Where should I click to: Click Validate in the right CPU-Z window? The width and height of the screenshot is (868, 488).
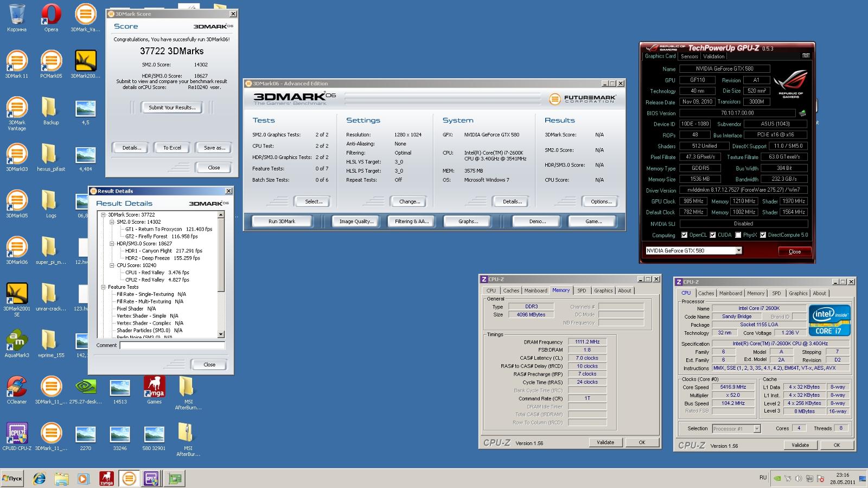pyautogui.click(x=800, y=445)
